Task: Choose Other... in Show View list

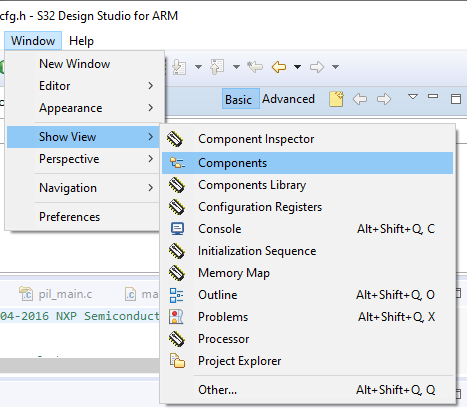Action: click(307, 390)
